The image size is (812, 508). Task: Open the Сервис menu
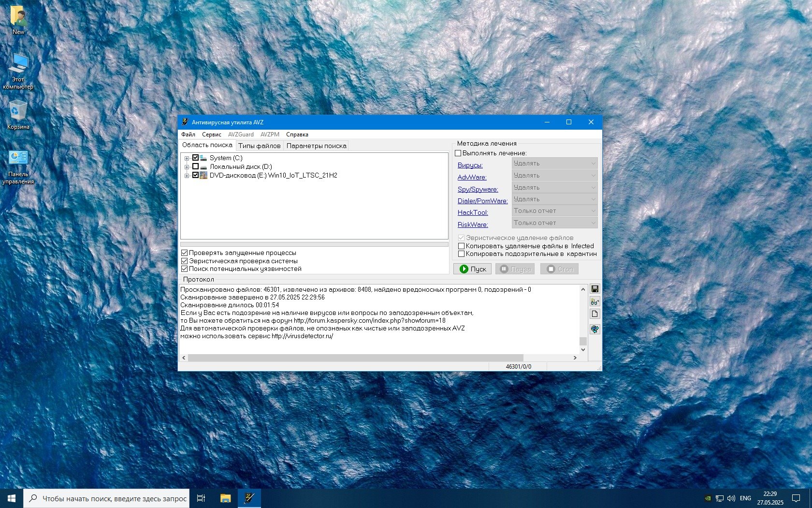click(211, 134)
